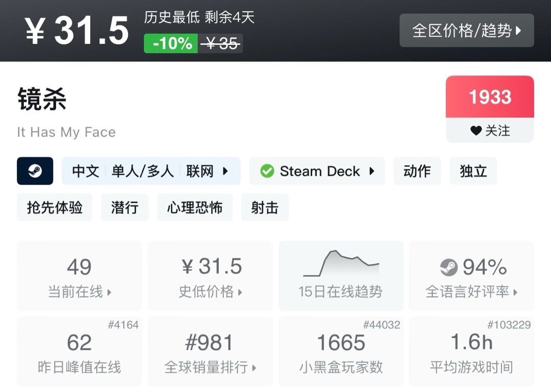Image resolution: width=551 pixels, height=392 pixels.
Task: Open 当前在线 current players detail
Action: click(79, 276)
